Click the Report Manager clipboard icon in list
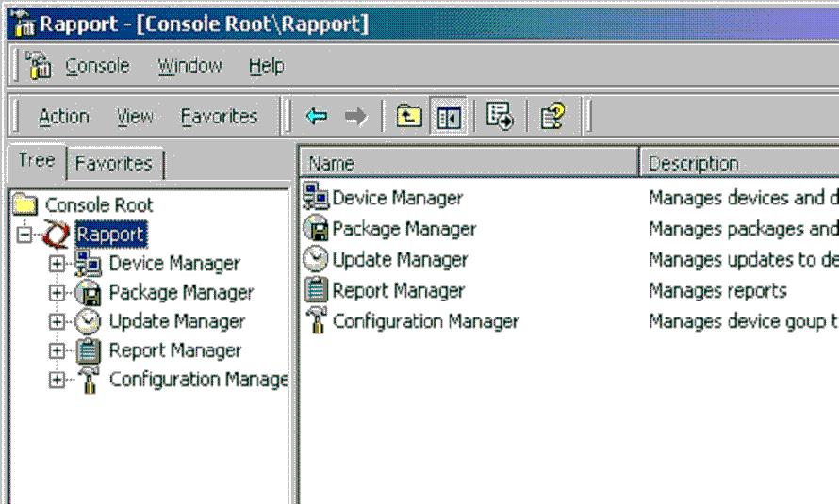Viewport: 839px width, 504px height. (x=316, y=289)
